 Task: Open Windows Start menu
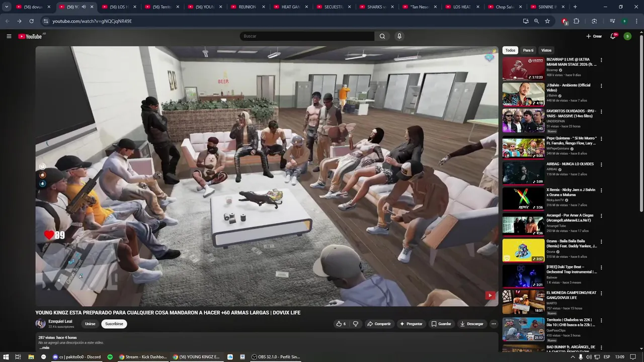click(6, 357)
